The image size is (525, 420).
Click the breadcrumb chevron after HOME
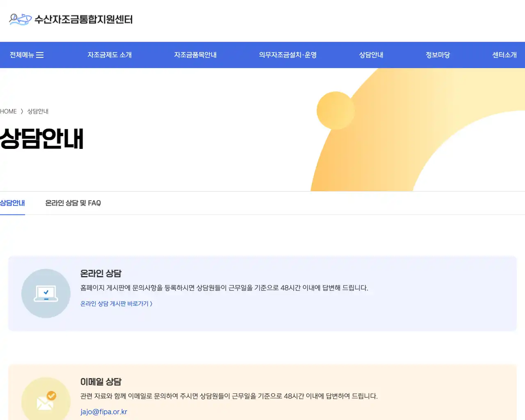click(21, 111)
